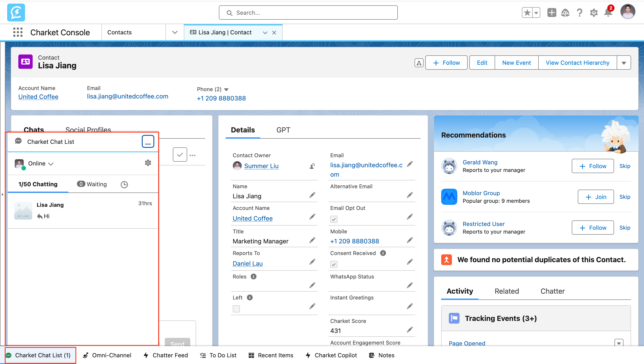Viewport: 644px width, 364px height.
Task: Edit the Name field pencil icon
Action: [x=312, y=195]
